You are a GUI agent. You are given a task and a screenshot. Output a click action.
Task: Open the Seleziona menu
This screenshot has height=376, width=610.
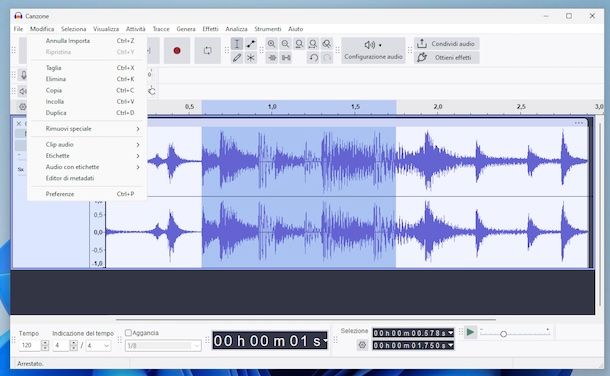74,29
